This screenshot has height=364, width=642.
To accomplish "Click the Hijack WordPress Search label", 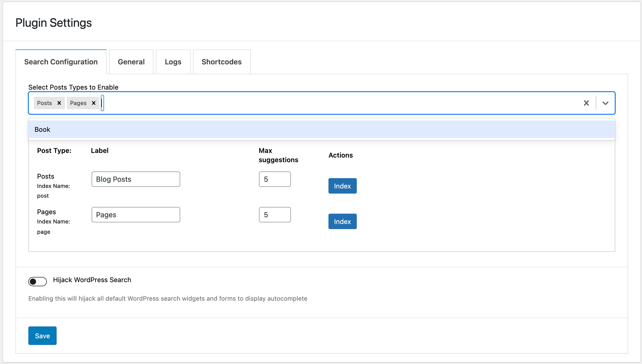I will coord(92,280).
